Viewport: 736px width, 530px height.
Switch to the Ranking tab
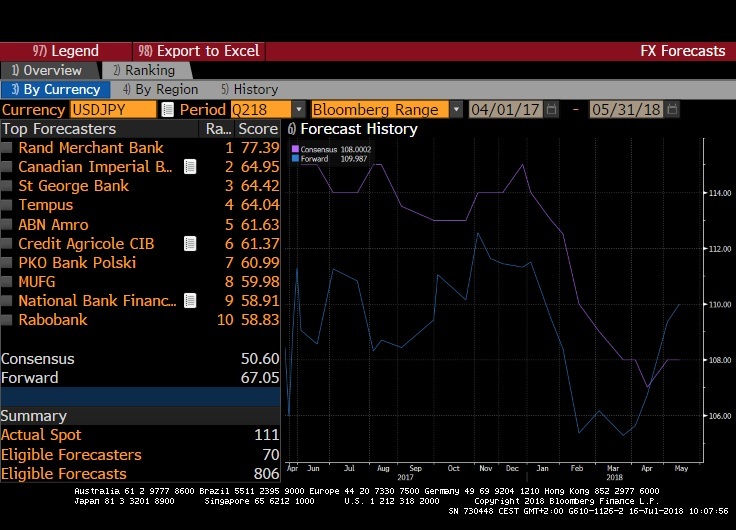click(143, 71)
